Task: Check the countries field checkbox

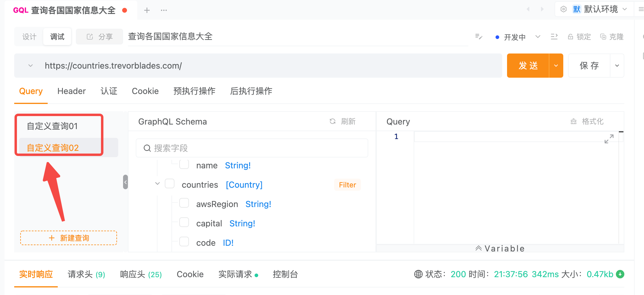Action: point(170,183)
